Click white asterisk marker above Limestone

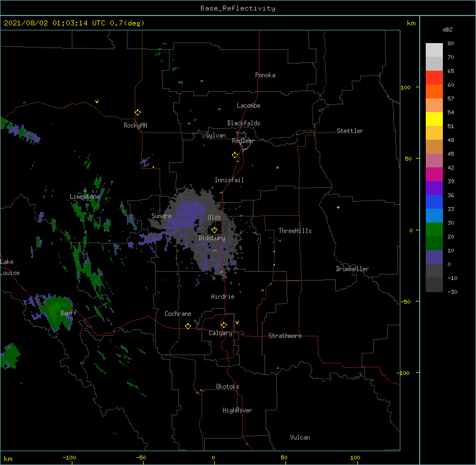(x=84, y=191)
